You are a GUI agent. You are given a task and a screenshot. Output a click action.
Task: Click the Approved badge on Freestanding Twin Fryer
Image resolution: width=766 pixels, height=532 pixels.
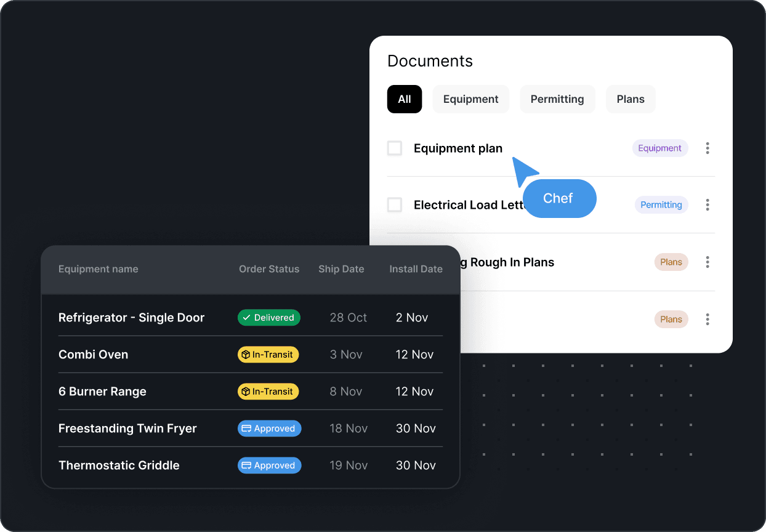tap(269, 428)
